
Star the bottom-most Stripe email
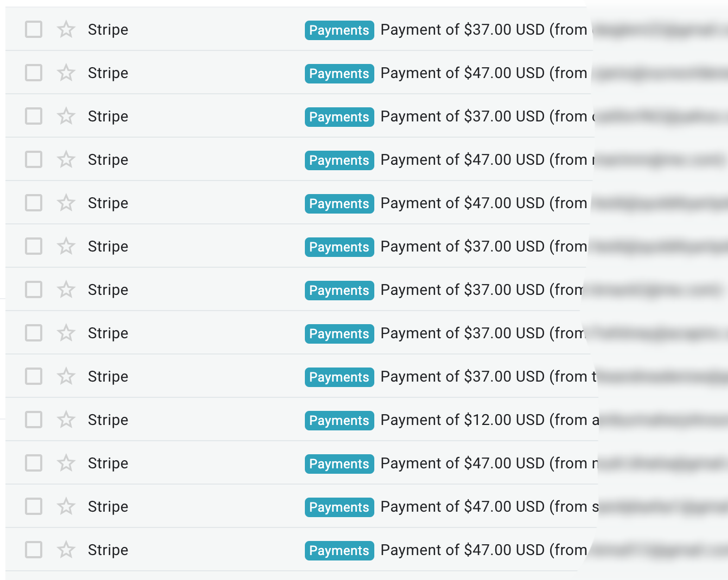tap(66, 550)
